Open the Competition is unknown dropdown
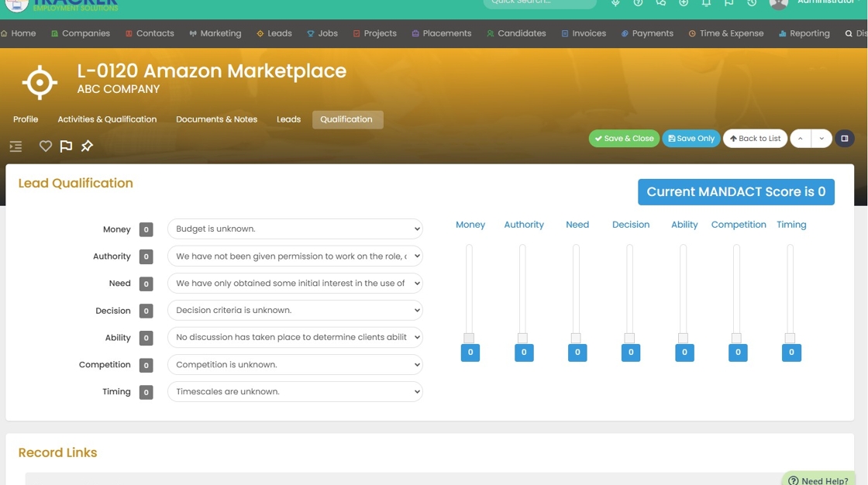The height and width of the screenshot is (485, 868). pos(295,364)
